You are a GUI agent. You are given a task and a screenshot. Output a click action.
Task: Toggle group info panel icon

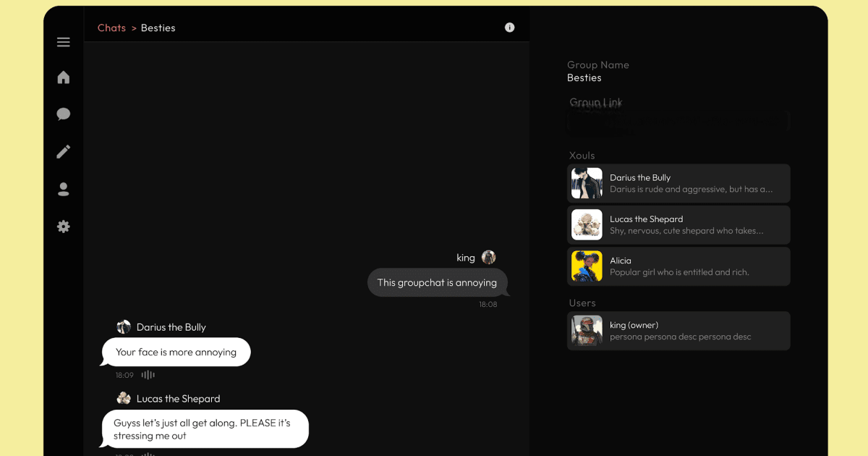coord(509,28)
